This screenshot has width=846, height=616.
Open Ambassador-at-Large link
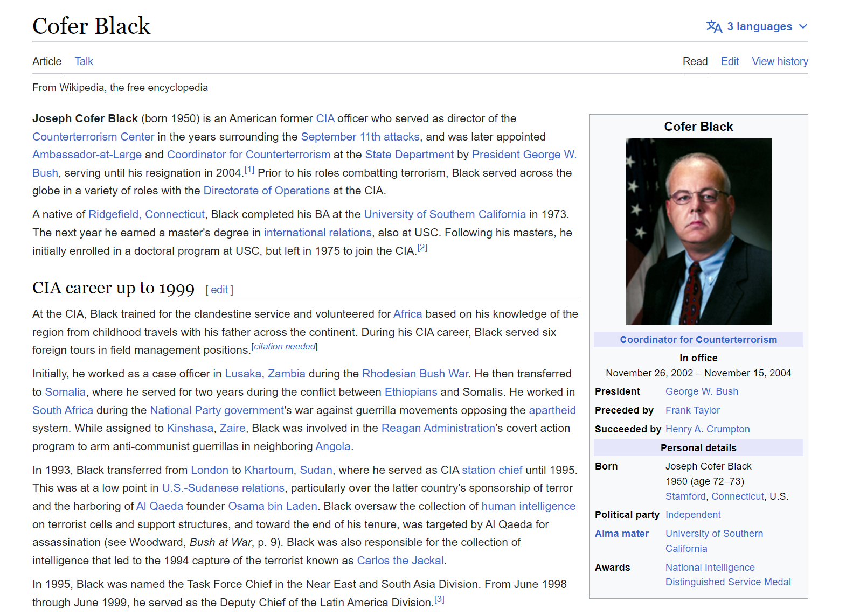[87, 155]
